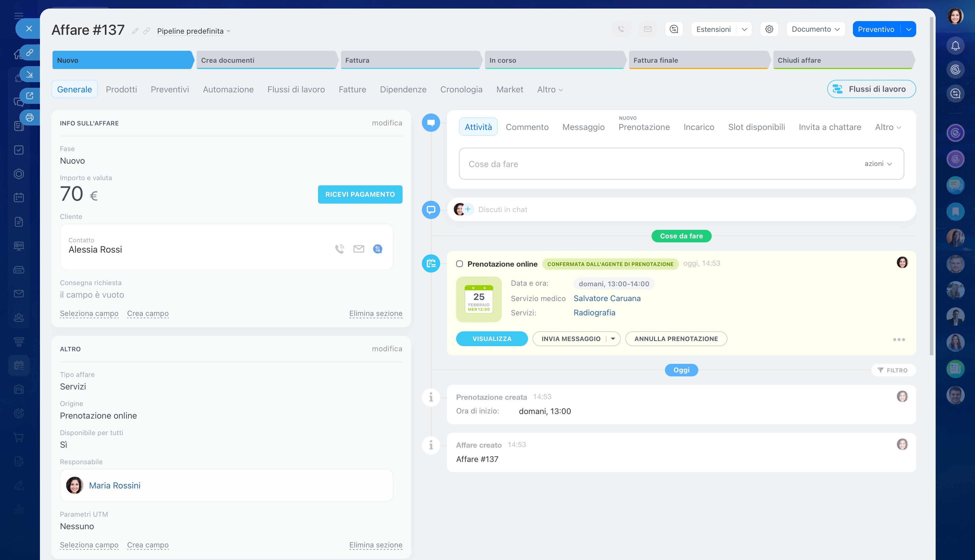This screenshot has height=560, width=975.
Task: Click the pencil icon next to Affare #137
Action: tap(135, 31)
